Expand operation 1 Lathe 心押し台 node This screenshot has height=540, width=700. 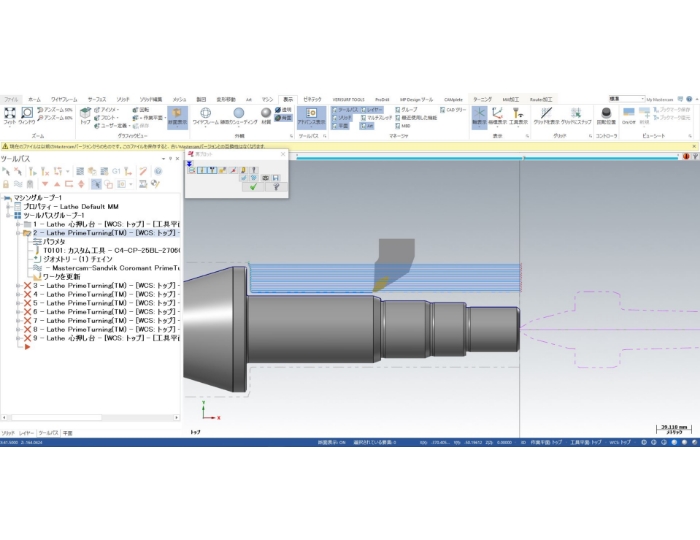point(18,224)
